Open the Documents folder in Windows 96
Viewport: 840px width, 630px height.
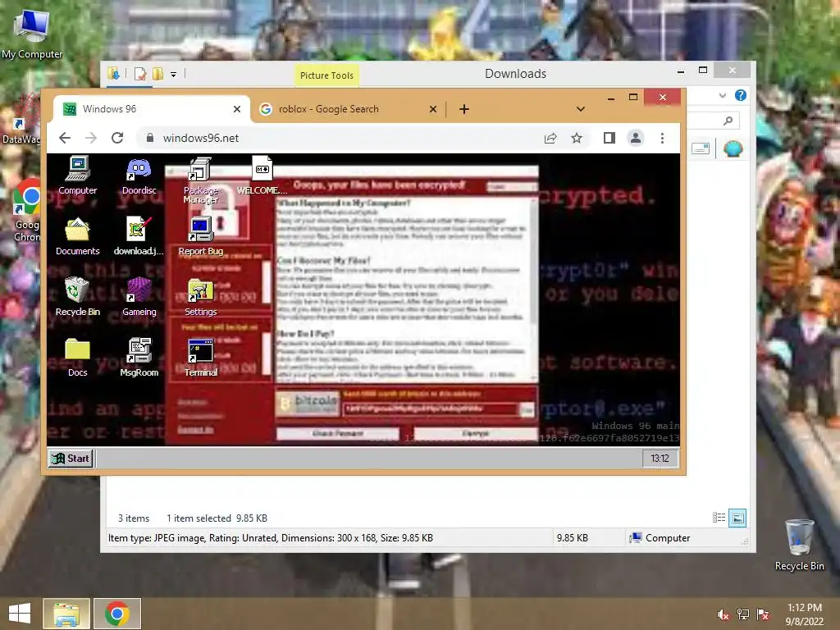(78, 235)
